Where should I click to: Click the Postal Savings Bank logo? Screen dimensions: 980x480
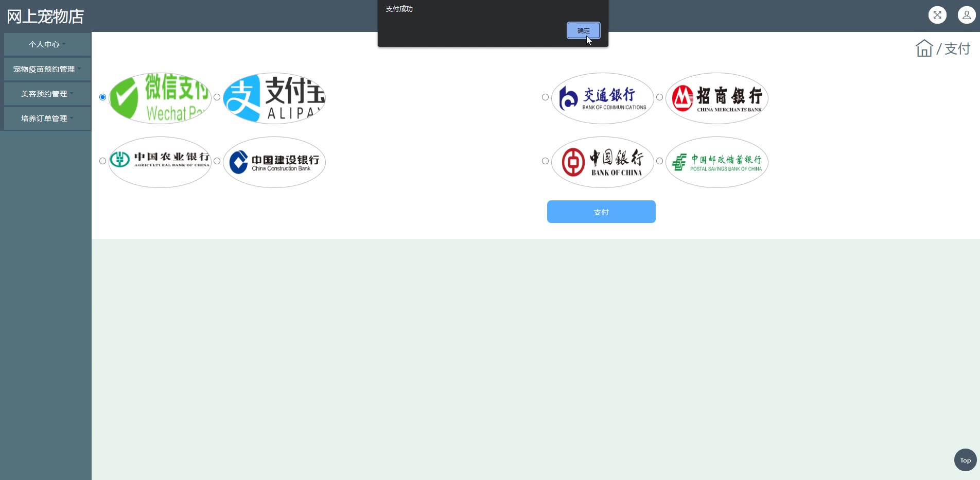pyautogui.click(x=717, y=162)
